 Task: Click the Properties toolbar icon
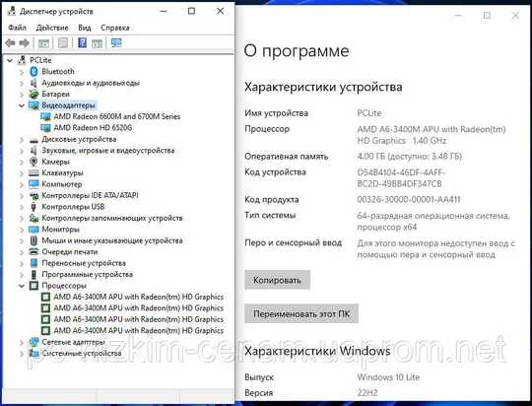tap(63, 42)
